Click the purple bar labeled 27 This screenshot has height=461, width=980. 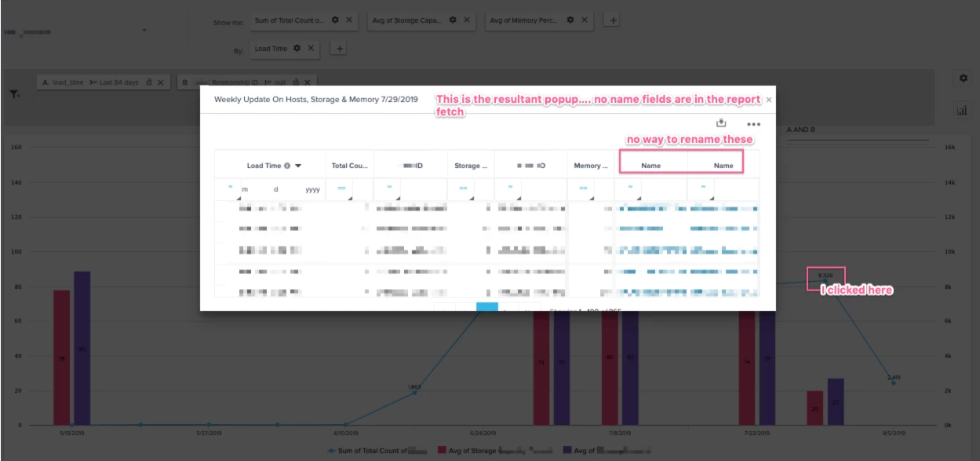(836, 401)
